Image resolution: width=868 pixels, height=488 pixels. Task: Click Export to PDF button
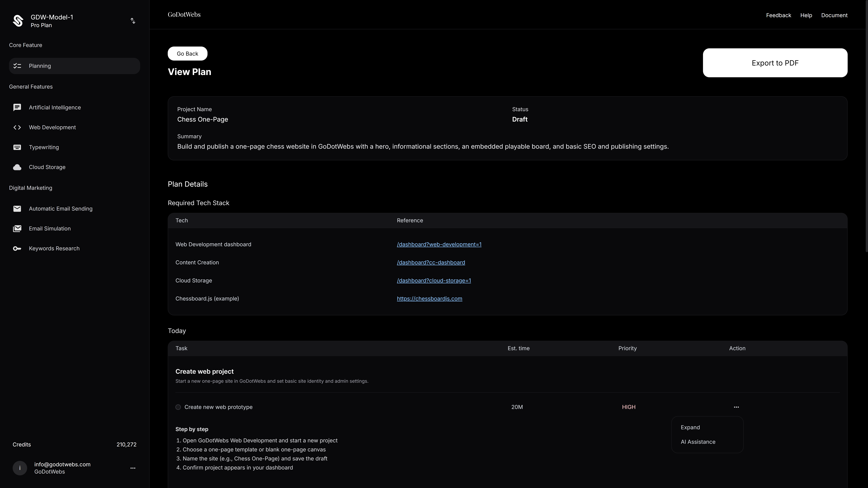point(775,63)
